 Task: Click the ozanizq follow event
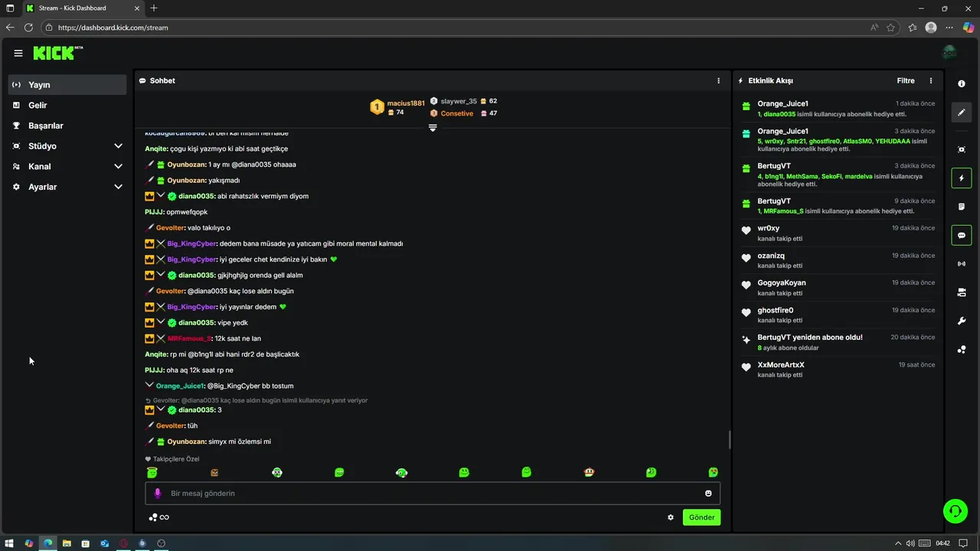pos(838,260)
